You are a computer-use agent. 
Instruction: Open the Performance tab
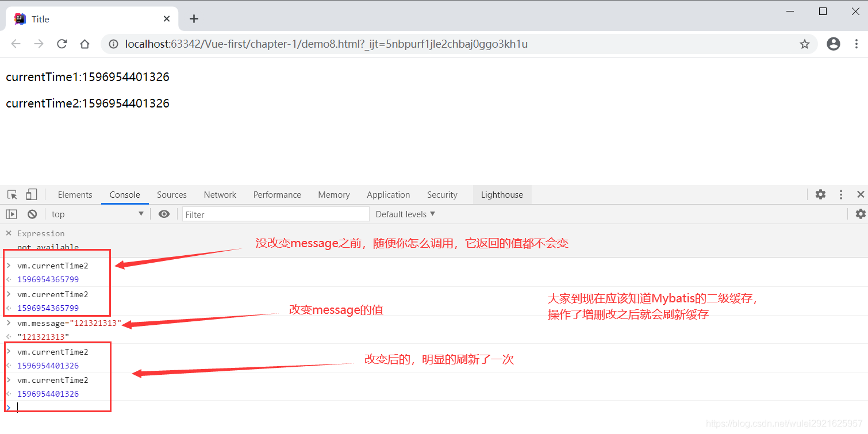point(277,195)
